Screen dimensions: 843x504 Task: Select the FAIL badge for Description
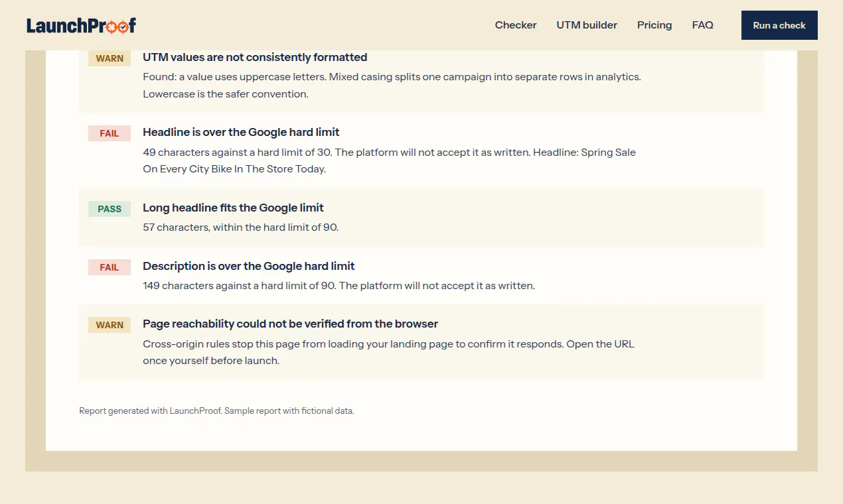(x=110, y=267)
